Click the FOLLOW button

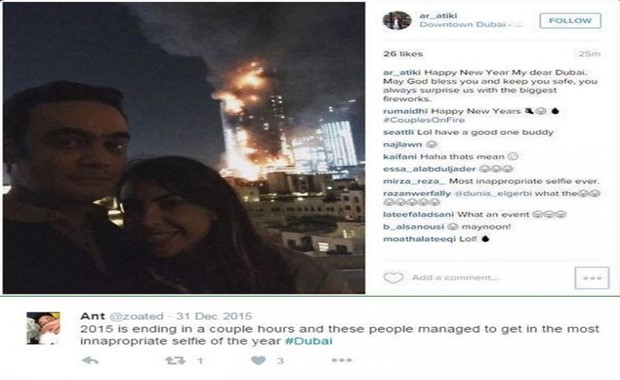pyautogui.click(x=570, y=21)
